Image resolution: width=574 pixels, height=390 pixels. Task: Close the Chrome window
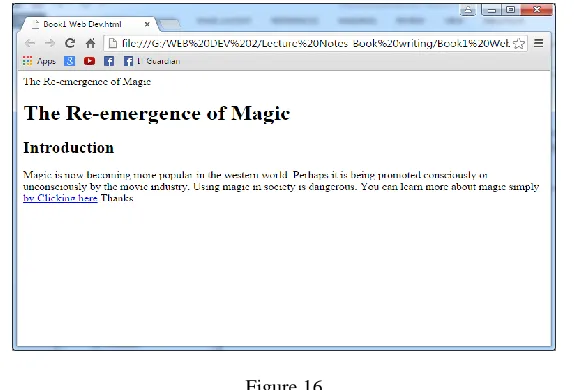pyautogui.click(x=537, y=10)
